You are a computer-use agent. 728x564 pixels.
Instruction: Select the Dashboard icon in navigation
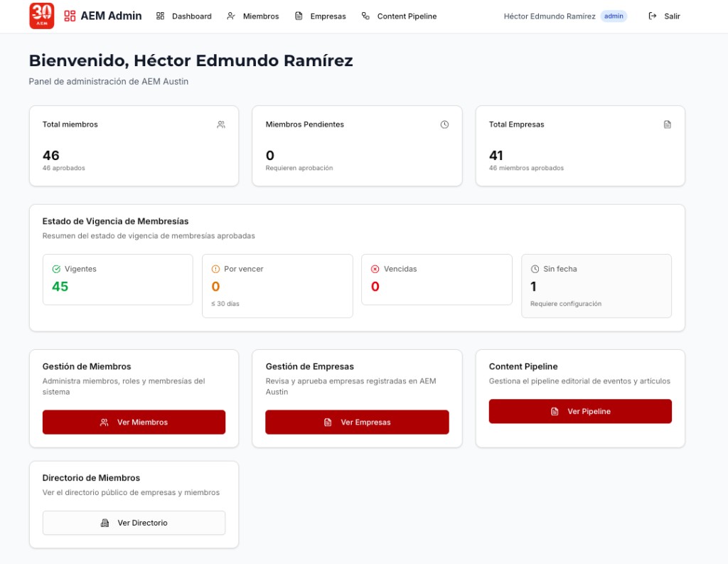[160, 16]
